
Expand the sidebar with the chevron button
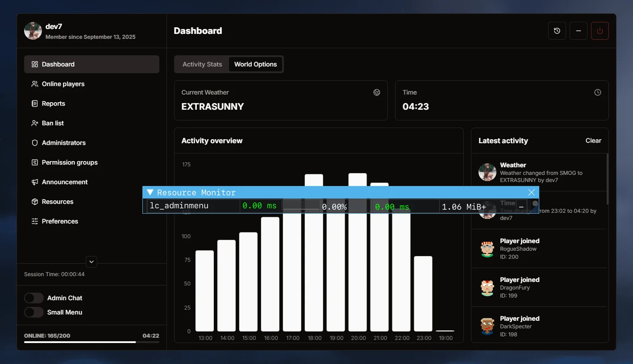(x=91, y=262)
